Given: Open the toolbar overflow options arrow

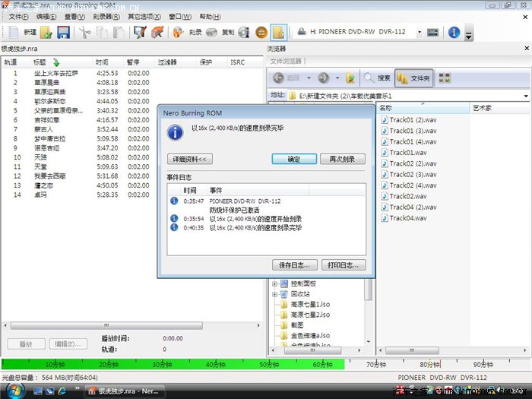Looking at the screenshot, I should coord(469,35).
